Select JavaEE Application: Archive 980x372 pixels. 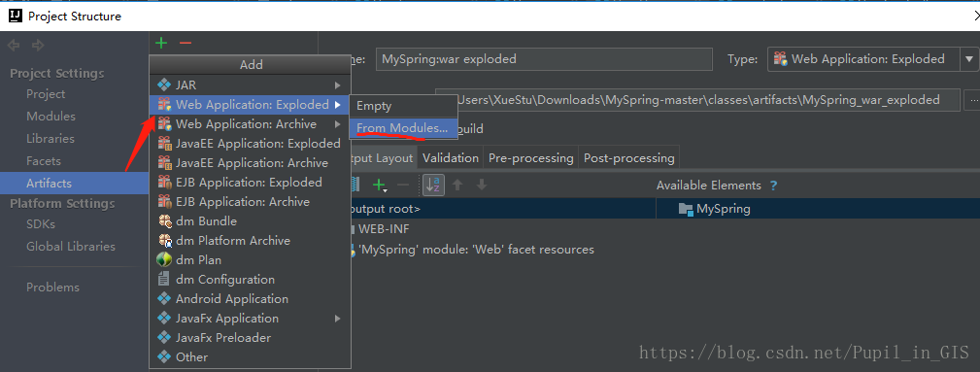[x=250, y=162]
